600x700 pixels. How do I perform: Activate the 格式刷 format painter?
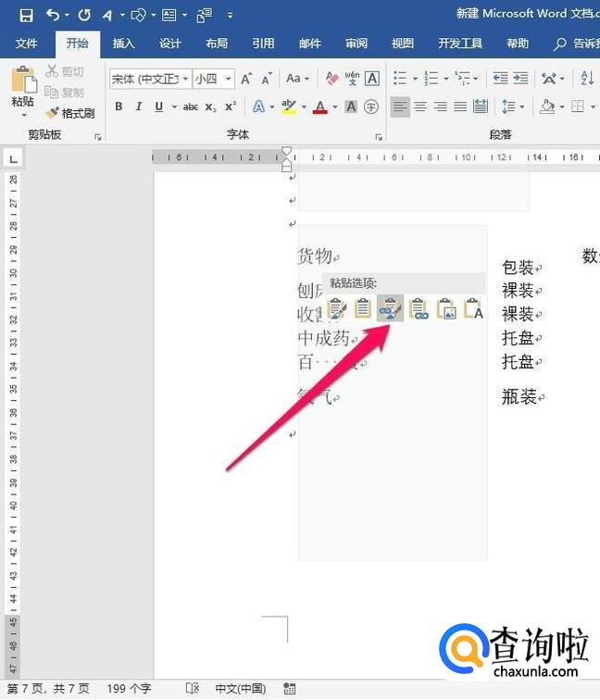point(70,113)
